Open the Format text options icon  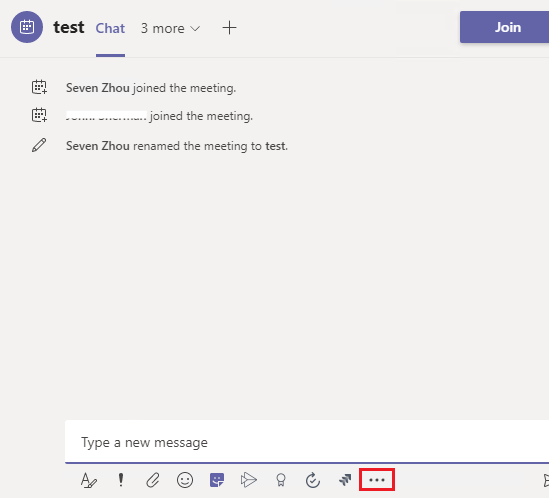point(89,480)
